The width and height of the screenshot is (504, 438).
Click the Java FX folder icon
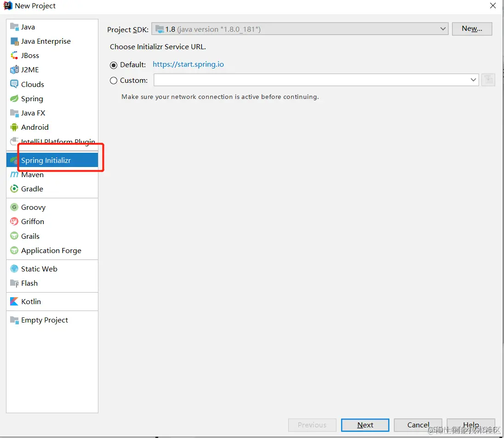tap(14, 113)
